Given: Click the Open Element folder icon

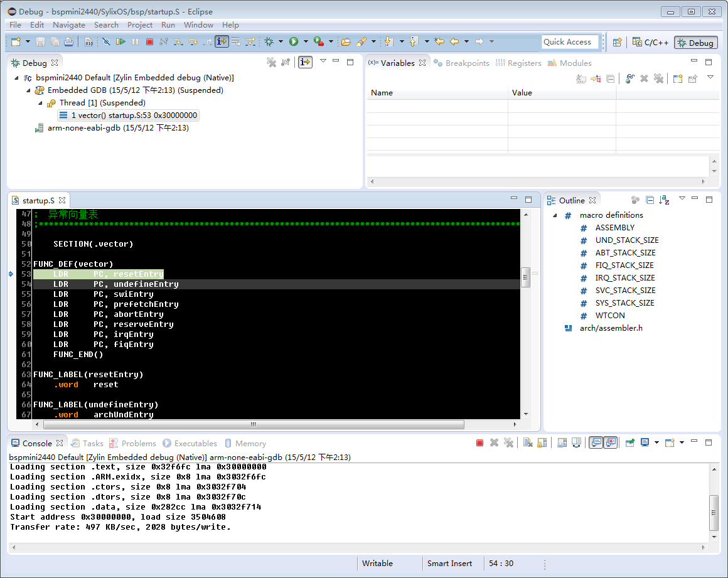Looking at the screenshot, I should pos(346,42).
